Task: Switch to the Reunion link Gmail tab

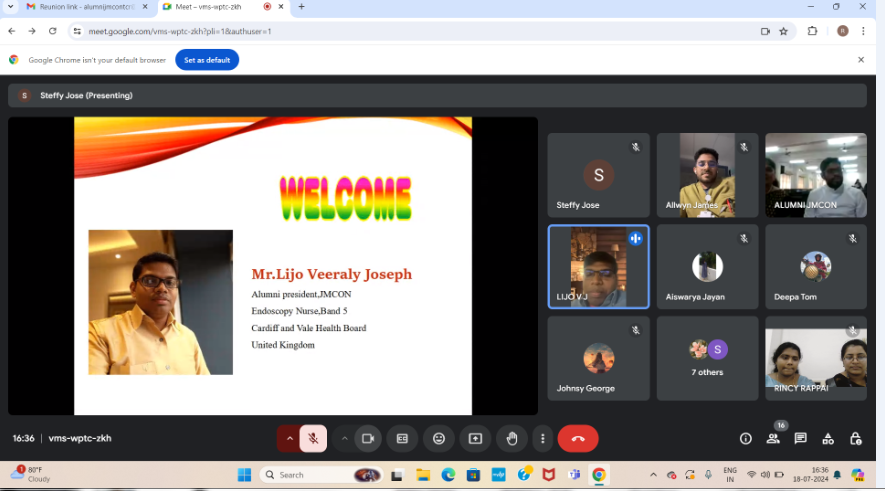Action: pyautogui.click(x=86, y=7)
